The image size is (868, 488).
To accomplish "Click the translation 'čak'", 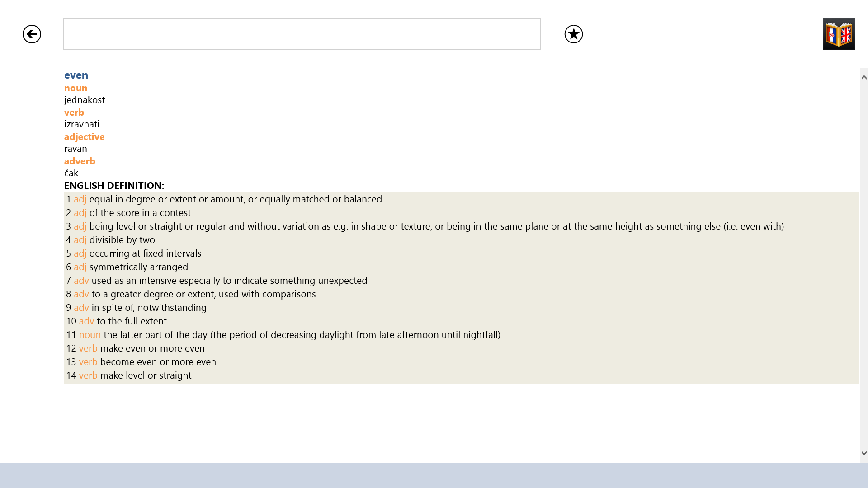I will [71, 173].
